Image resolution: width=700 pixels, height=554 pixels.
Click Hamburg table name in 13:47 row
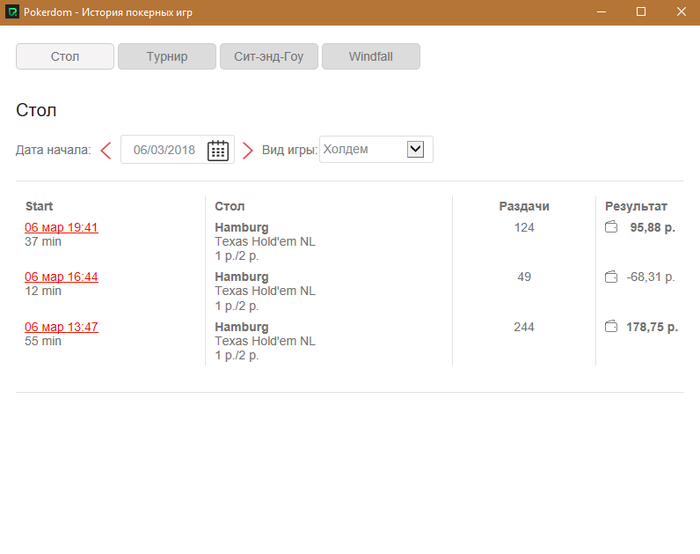click(242, 327)
